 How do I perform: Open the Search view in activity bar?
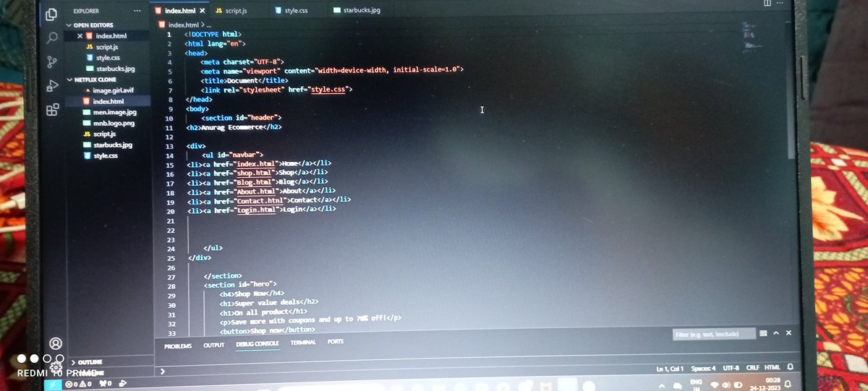click(x=51, y=38)
